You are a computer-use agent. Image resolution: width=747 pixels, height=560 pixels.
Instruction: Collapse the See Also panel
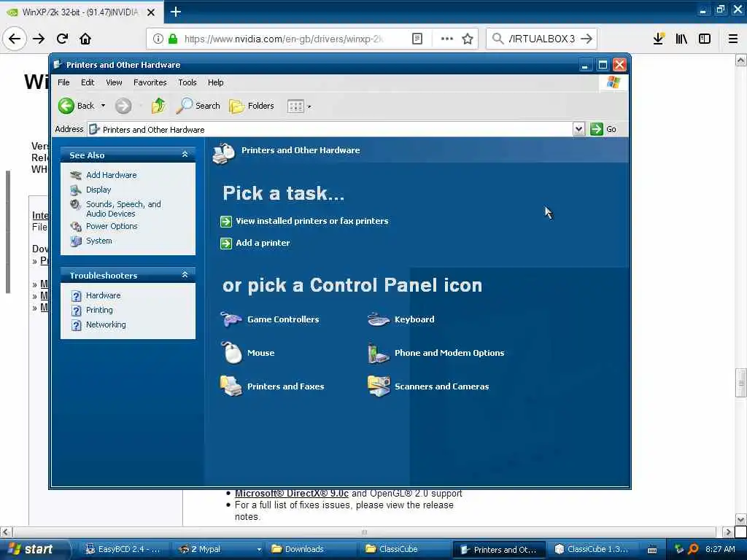click(x=185, y=155)
